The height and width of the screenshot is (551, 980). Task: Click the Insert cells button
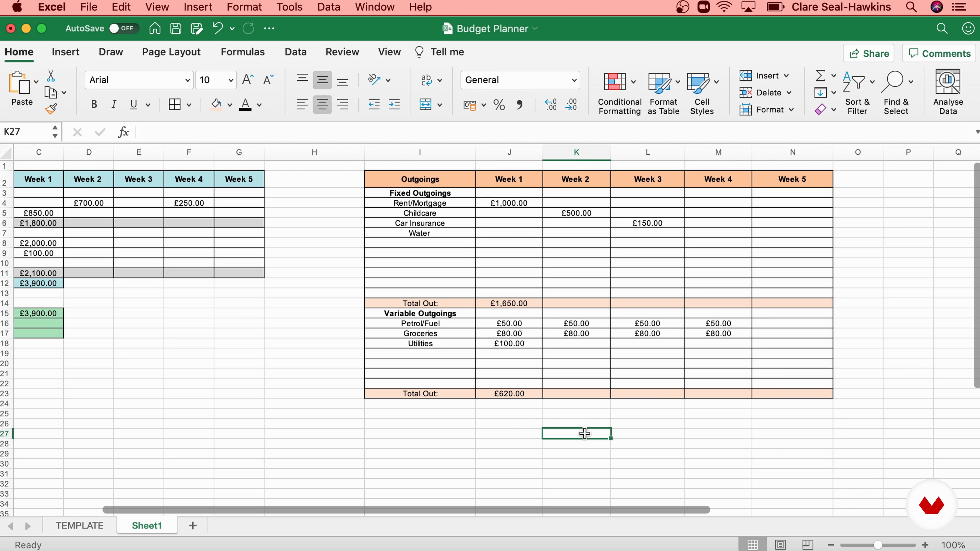coord(764,76)
